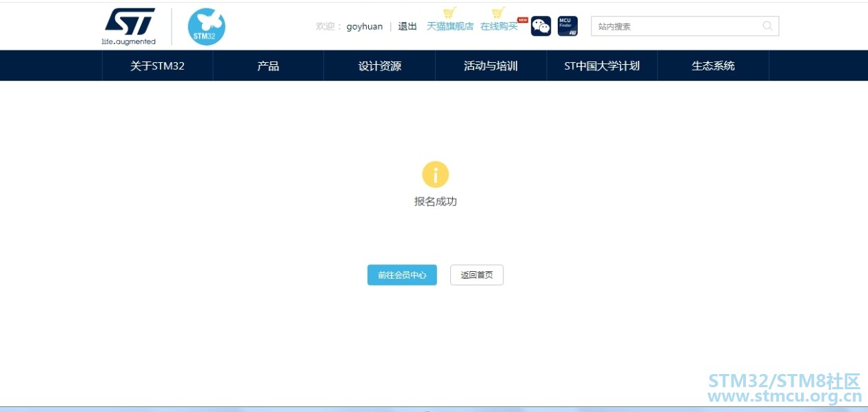Click the ST life.augmented logo
This screenshot has width=868, height=412.
tap(130, 27)
